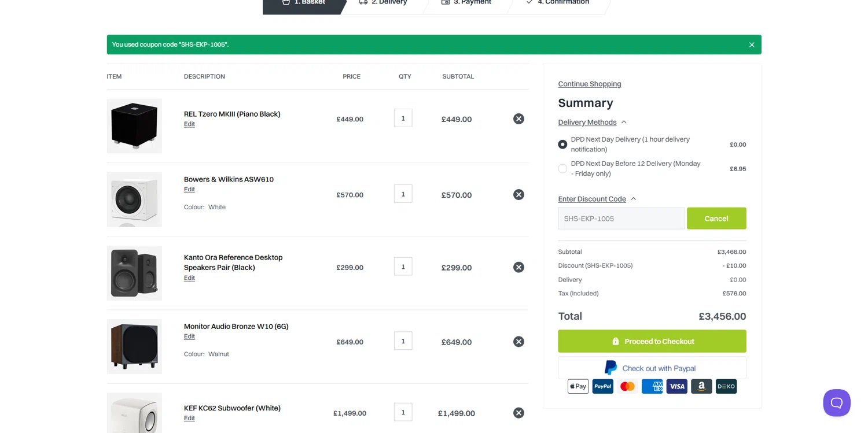Open REL Tzero MKIII product thumbnail
Viewport: 868px width, 433px height.
coord(134,126)
